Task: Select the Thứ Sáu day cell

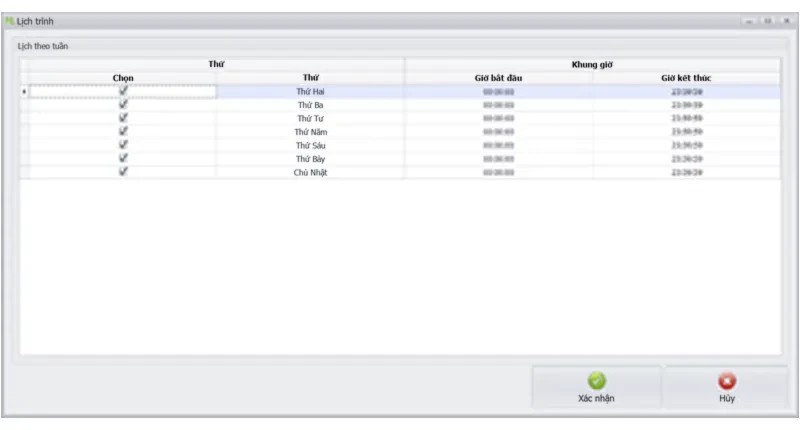Action: (310, 145)
